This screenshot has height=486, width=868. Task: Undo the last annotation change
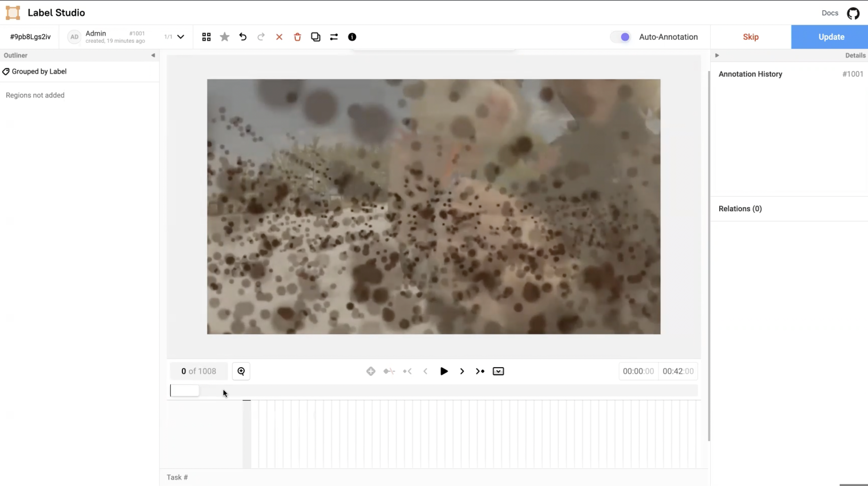click(x=243, y=37)
